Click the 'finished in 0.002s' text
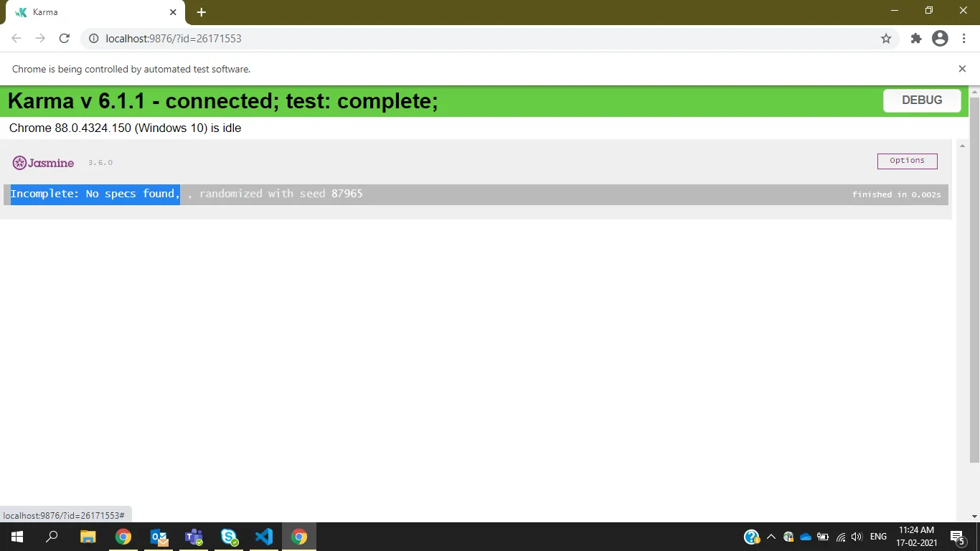 tap(896, 194)
